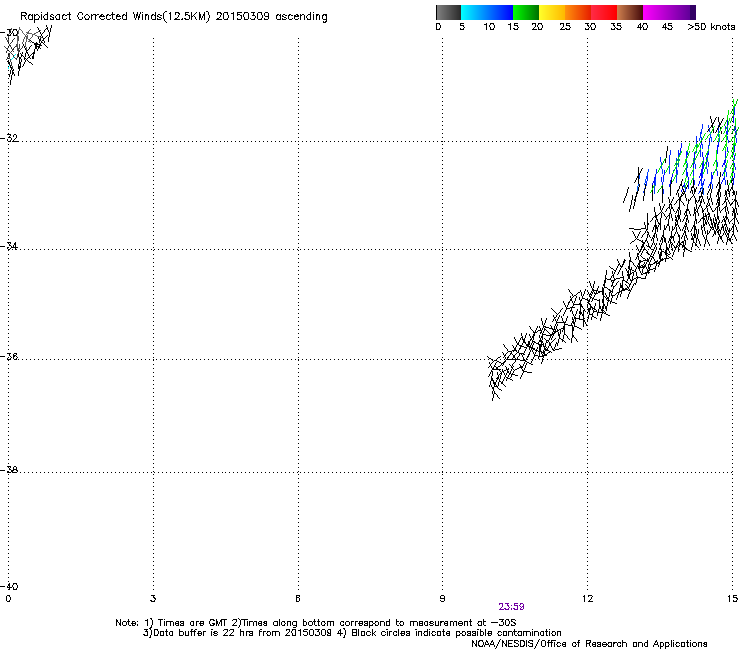Click the brown 35-40 knots legend segment
This screenshot has width=740, height=650.
630,12
